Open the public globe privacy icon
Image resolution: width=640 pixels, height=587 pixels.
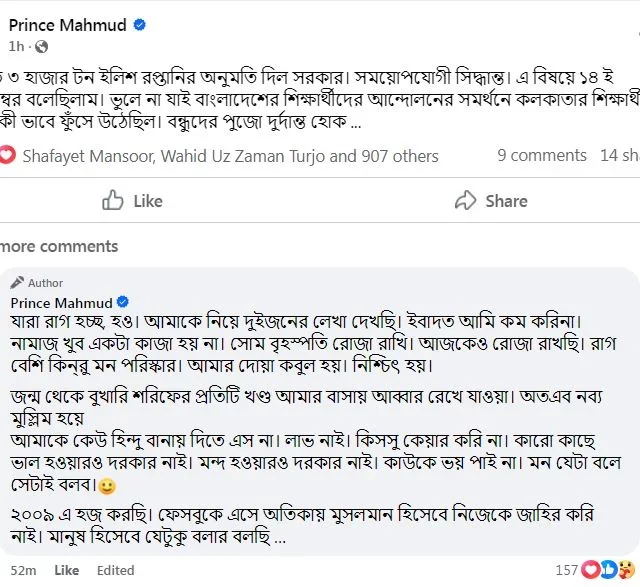[41, 47]
